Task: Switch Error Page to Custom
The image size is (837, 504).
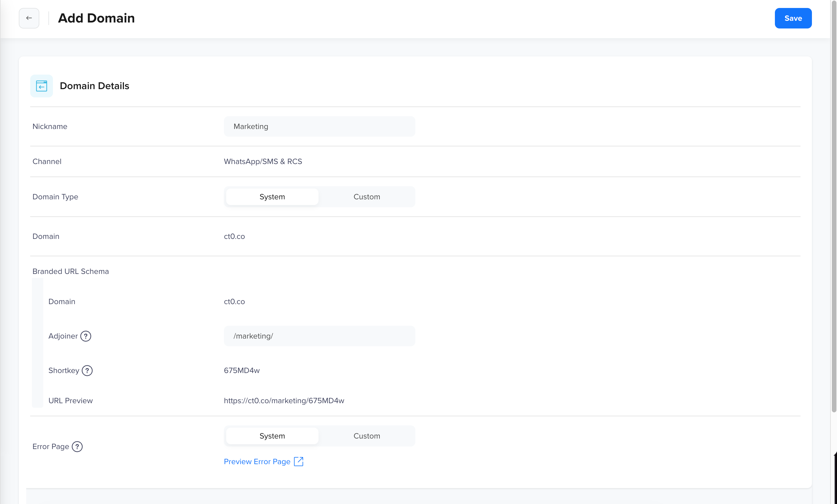Action: [x=367, y=436]
